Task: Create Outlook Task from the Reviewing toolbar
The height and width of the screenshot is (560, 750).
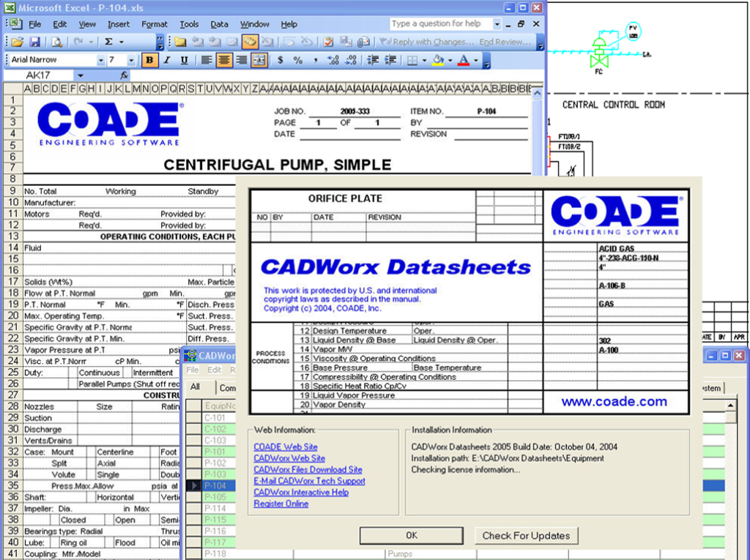Action: pyautogui.click(x=328, y=42)
